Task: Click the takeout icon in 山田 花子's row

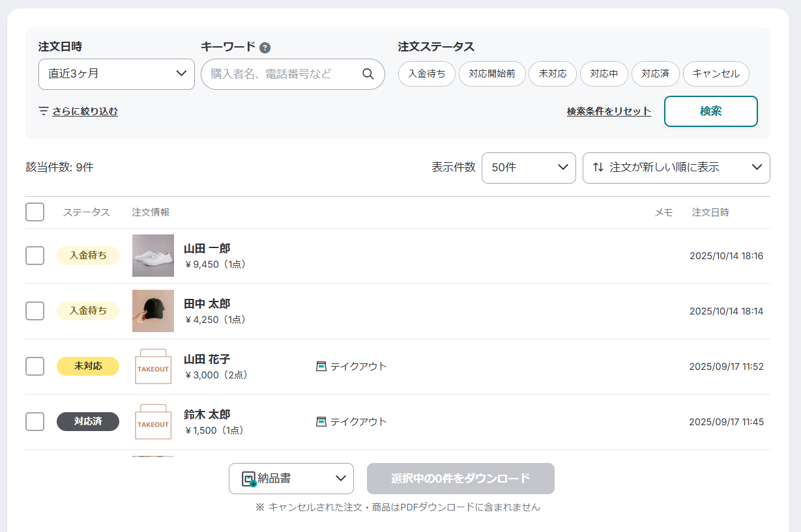Action: tap(321, 367)
